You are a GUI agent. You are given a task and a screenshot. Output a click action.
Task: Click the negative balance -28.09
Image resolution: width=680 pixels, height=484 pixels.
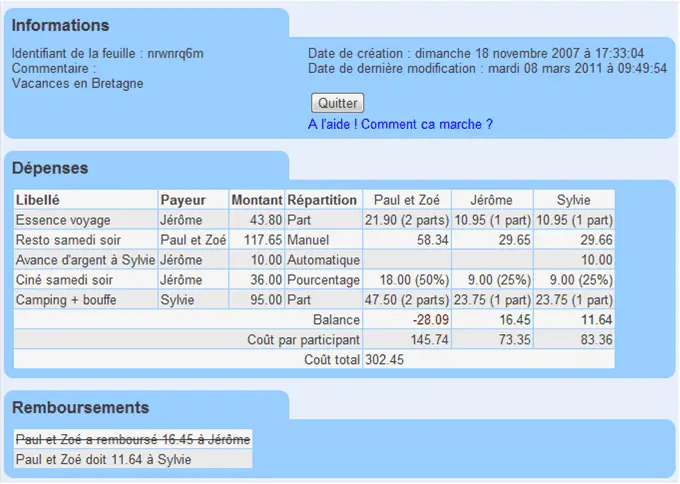407,320
